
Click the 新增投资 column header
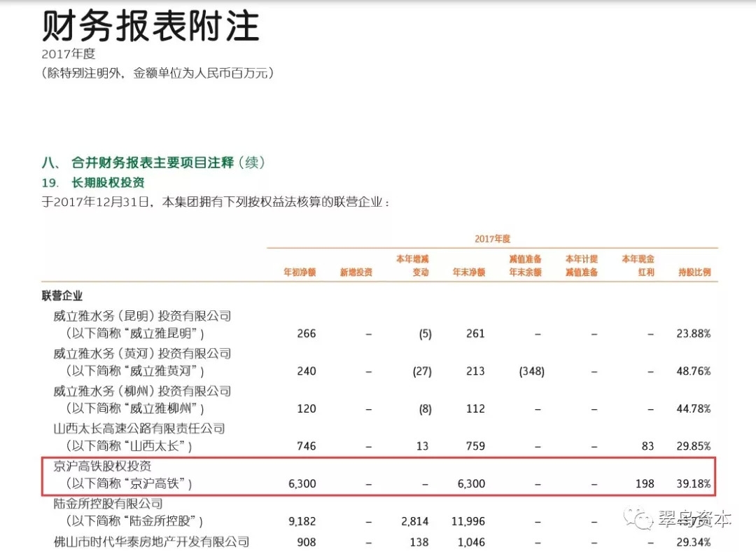(x=356, y=272)
